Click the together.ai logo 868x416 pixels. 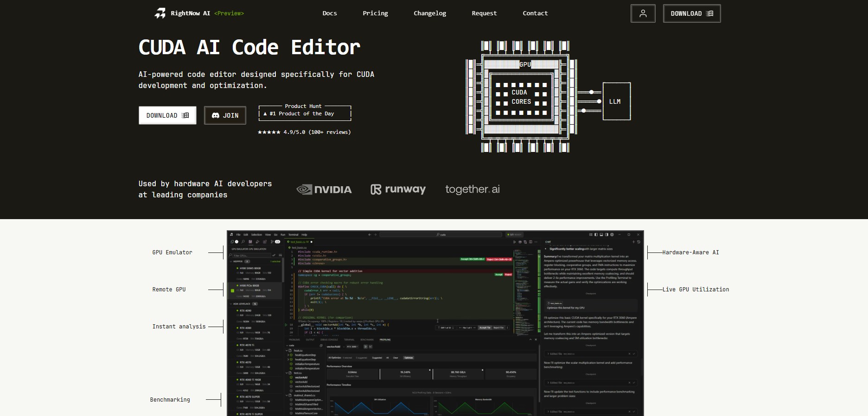472,189
